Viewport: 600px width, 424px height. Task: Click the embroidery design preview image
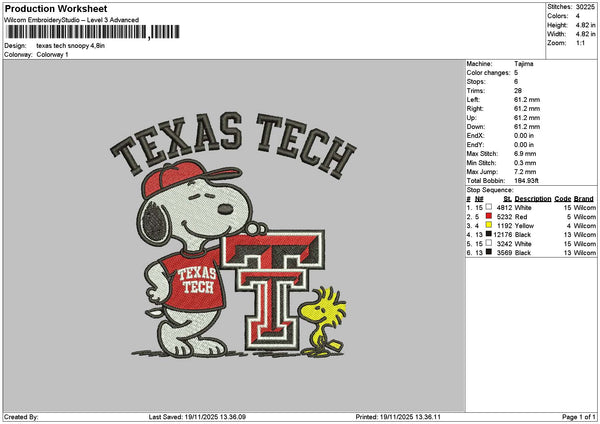coord(233,235)
